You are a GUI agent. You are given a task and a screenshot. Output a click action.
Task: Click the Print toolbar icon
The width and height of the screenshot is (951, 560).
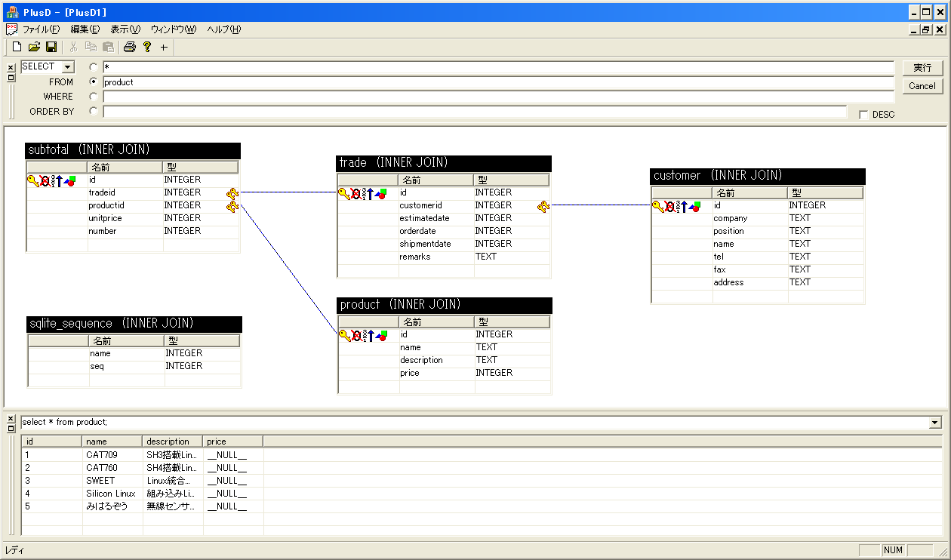coord(129,48)
